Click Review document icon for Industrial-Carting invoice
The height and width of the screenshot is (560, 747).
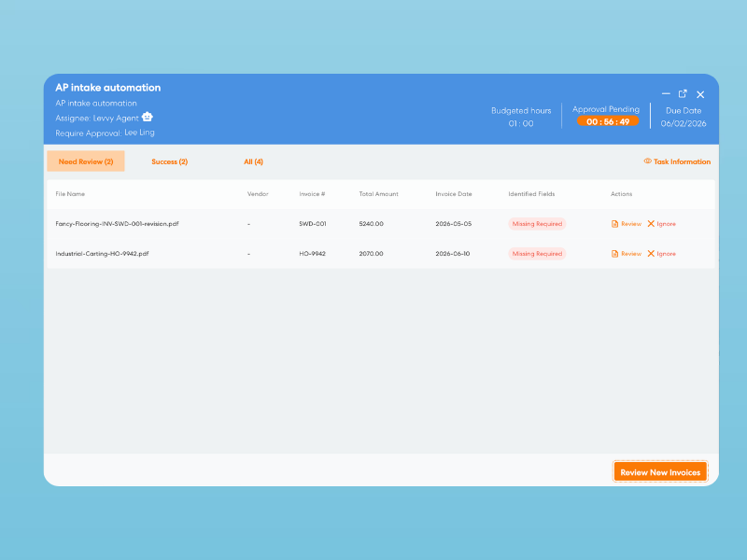click(614, 254)
